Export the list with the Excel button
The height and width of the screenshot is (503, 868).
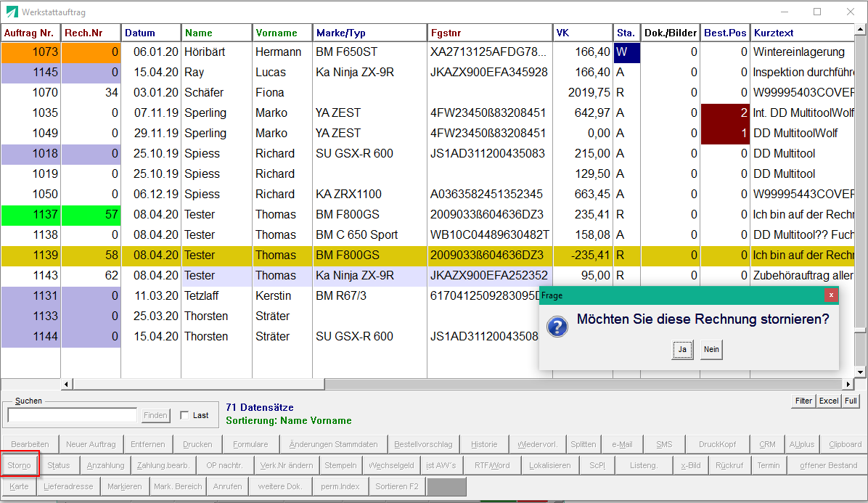tap(829, 401)
